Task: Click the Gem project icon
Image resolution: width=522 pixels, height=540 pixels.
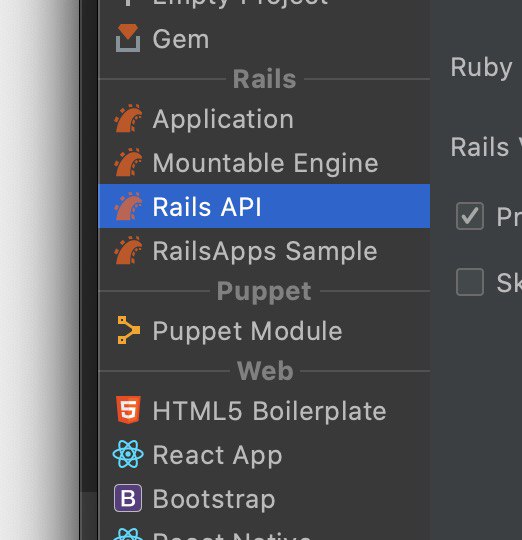Action: [x=128, y=38]
